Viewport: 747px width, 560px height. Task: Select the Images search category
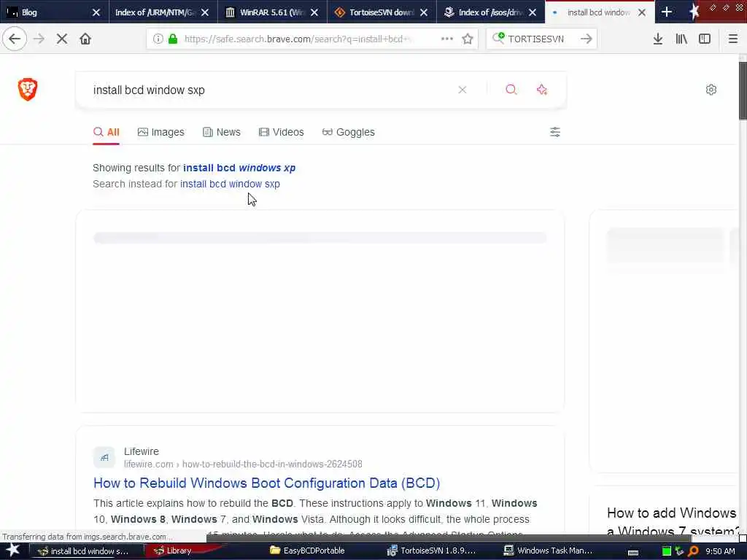coord(161,132)
